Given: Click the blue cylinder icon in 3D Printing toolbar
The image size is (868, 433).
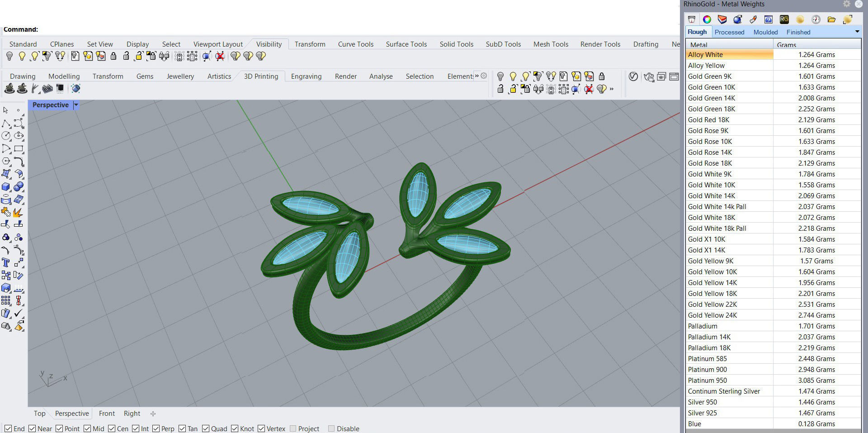Looking at the screenshot, I should pyautogui.click(x=76, y=88).
